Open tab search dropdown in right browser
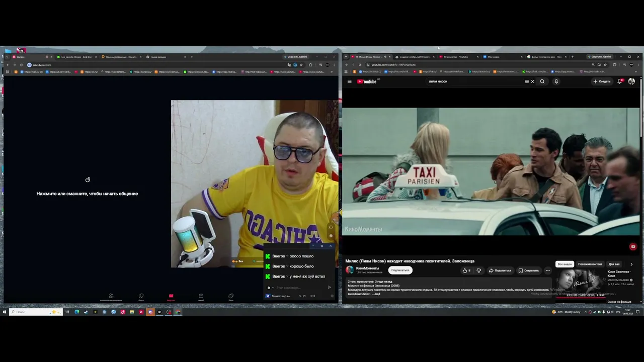 [347, 57]
